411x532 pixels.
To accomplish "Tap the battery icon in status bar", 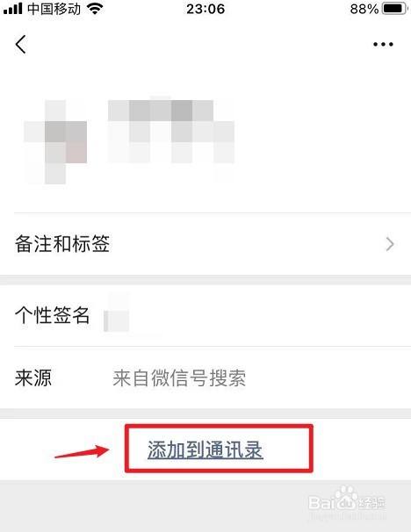I will tap(394, 9).
